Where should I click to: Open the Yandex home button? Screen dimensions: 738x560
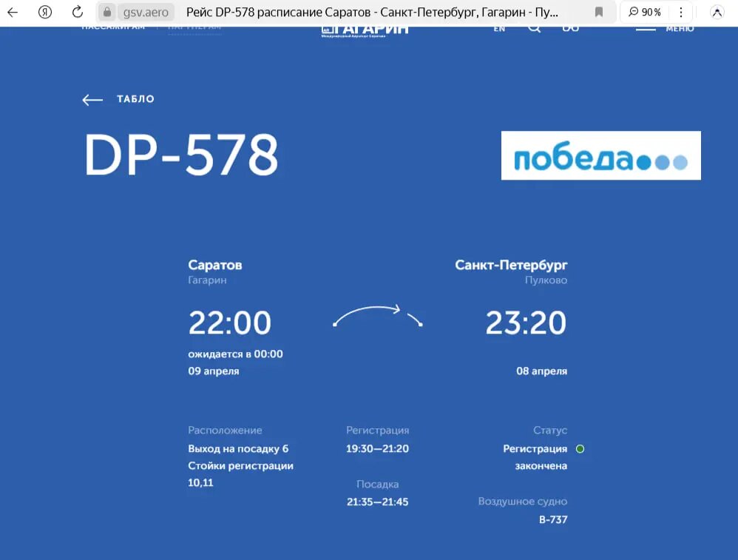[x=44, y=12]
